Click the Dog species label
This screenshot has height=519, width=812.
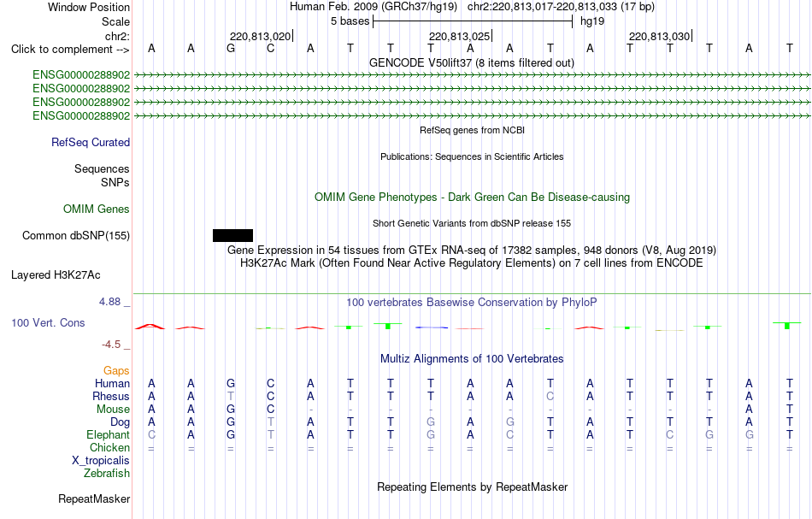(x=121, y=422)
